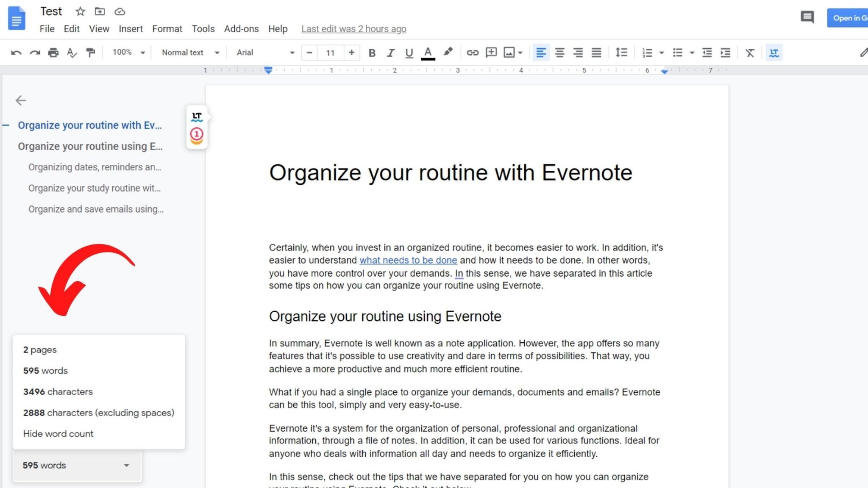Click the Redo icon in toolbar

click(35, 53)
